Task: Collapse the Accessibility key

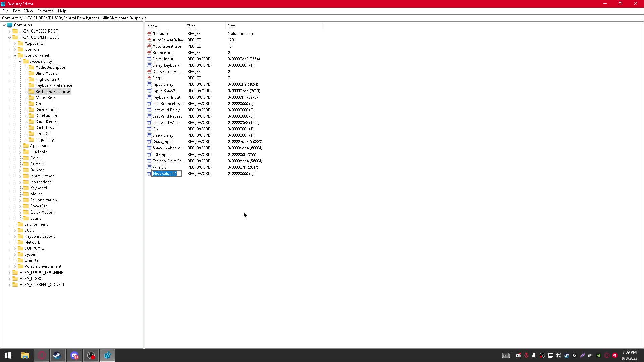Action: pyautogui.click(x=20, y=61)
